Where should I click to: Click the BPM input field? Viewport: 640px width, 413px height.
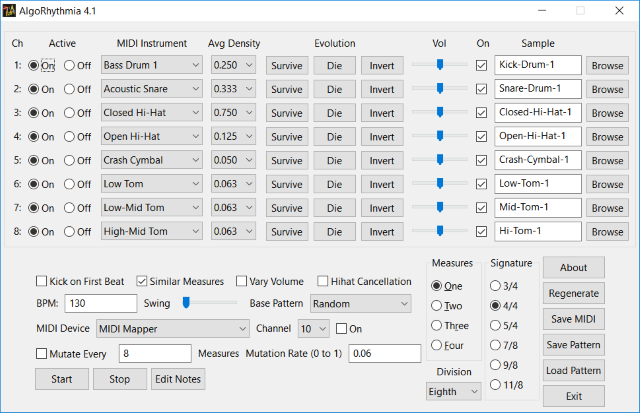tap(100, 303)
